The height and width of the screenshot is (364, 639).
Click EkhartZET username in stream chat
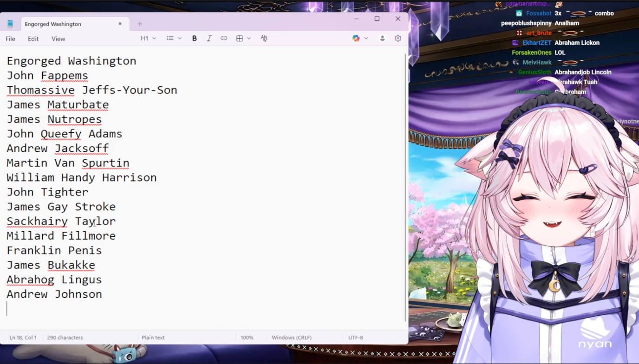[537, 43]
